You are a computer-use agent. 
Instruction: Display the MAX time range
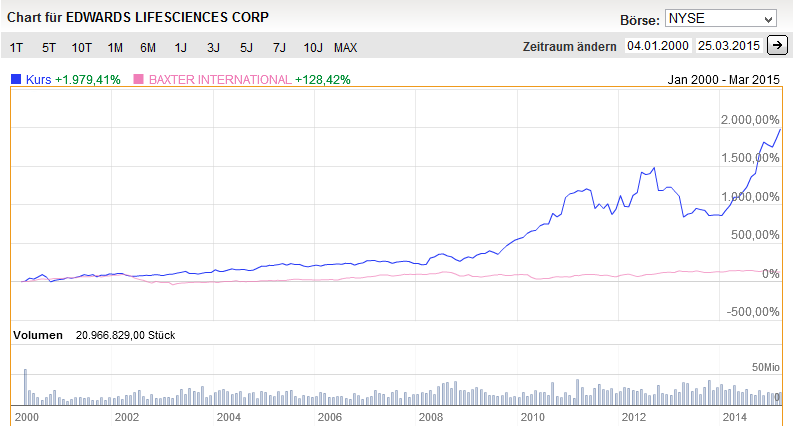pos(346,47)
